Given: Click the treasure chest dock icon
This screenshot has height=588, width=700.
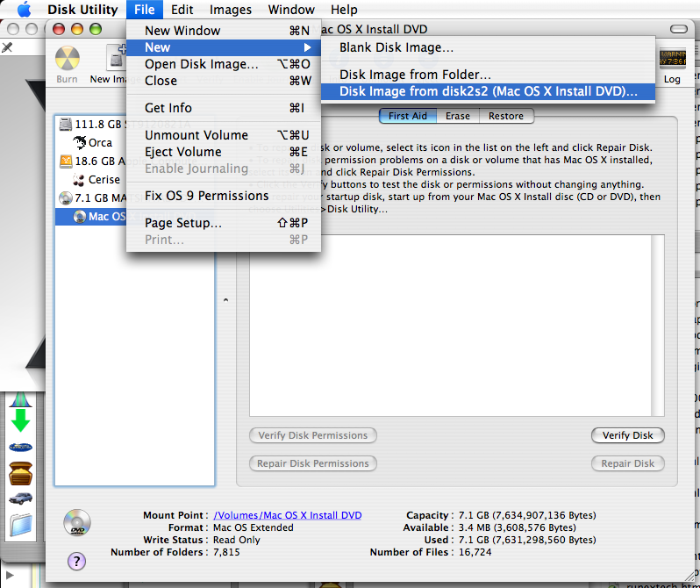Looking at the screenshot, I should pos(20,473).
